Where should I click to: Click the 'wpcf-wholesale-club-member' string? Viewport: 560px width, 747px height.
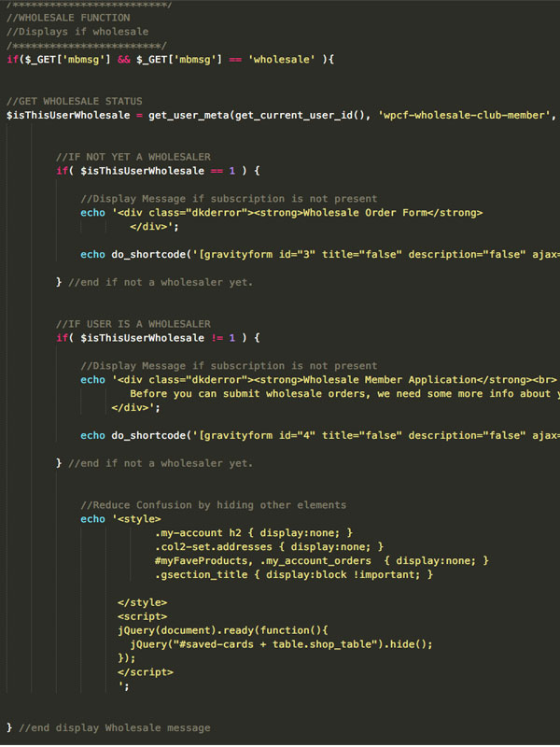click(464, 115)
